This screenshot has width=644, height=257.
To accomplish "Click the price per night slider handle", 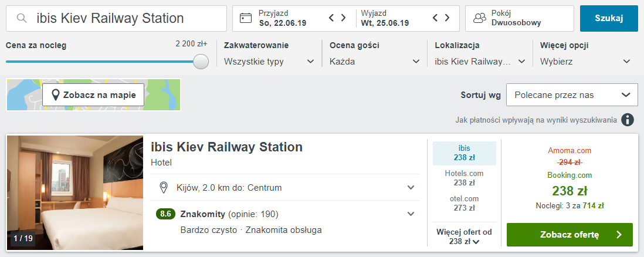I will pyautogui.click(x=201, y=62).
